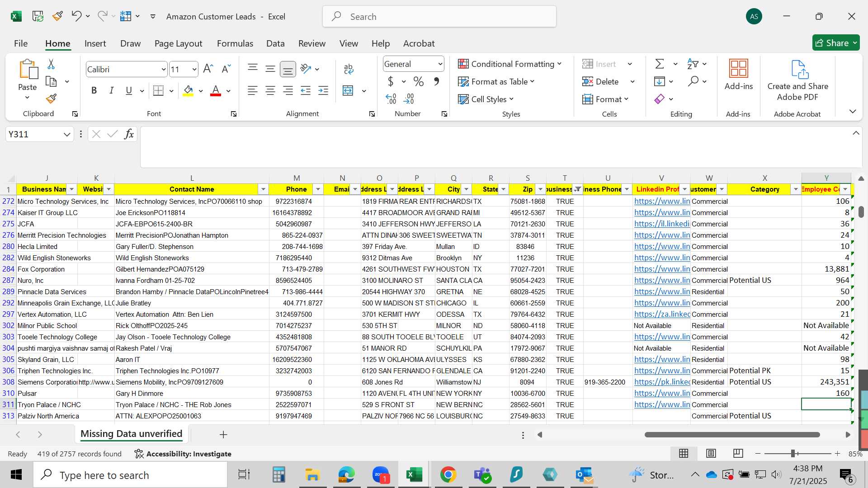Click Decrease Decimal icon
Image resolution: width=868 pixels, height=488 pixels.
pos(409,99)
